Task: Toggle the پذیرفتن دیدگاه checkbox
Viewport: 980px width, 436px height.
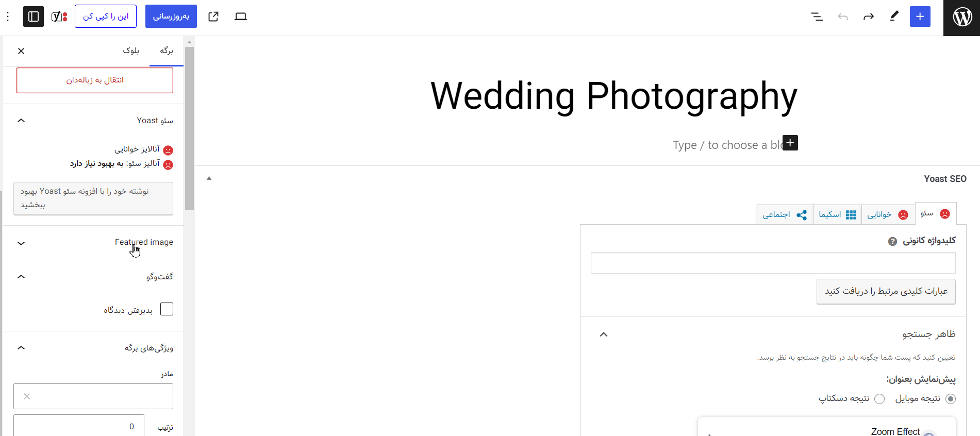Action: (x=167, y=309)
